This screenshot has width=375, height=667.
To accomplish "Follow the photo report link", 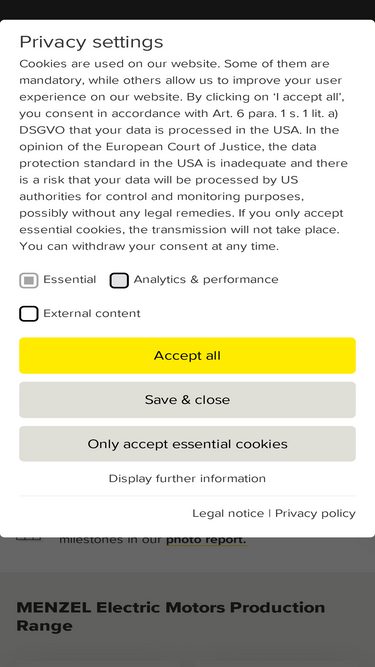I will pyautogui.click(x=206, y=540).
